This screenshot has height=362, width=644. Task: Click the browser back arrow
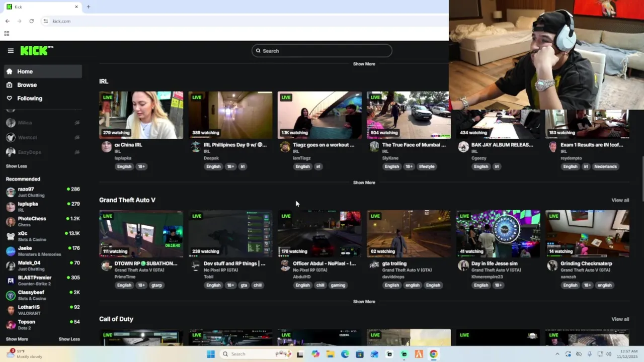click(7, 21)
